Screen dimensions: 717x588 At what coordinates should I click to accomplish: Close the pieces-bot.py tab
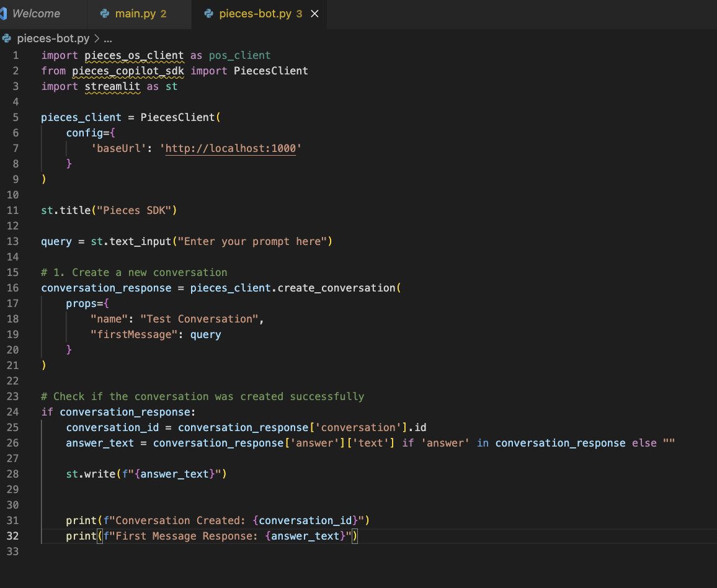(314, 14)
